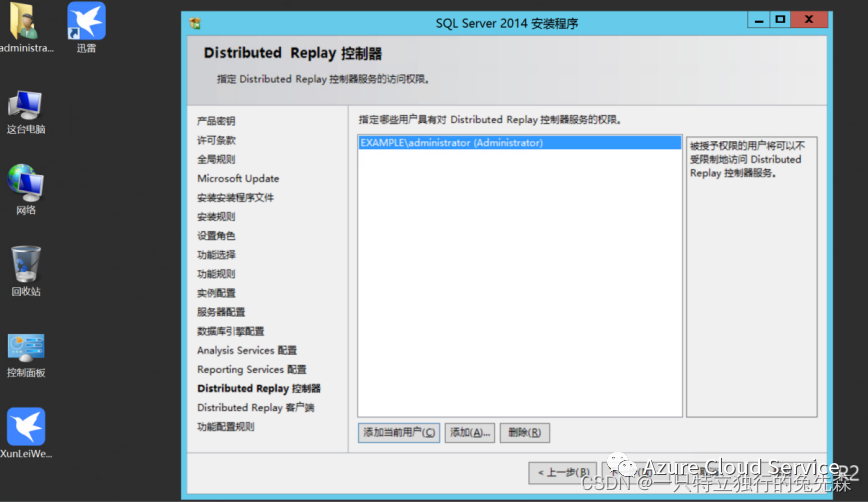
Task: Open the 网络 desktop icon
Action: (25, 189)
